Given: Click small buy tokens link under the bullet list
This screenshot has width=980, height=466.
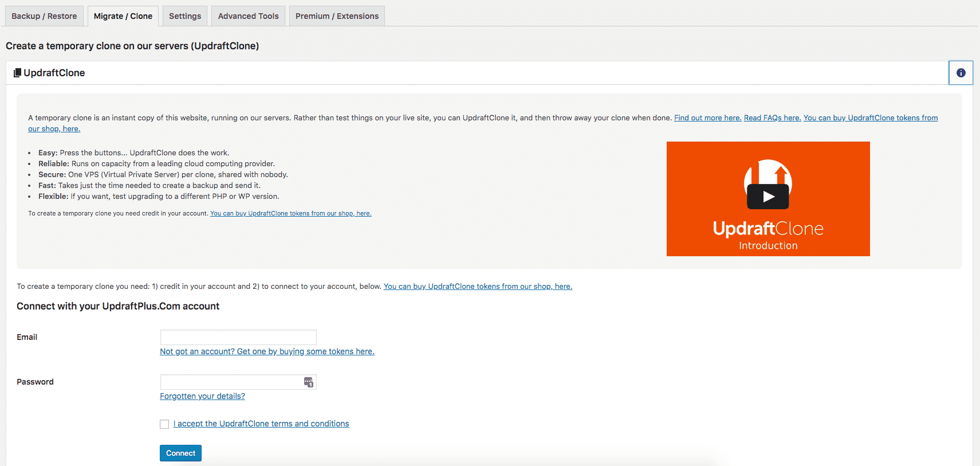Looking at the screenshot, I should 290,213.
